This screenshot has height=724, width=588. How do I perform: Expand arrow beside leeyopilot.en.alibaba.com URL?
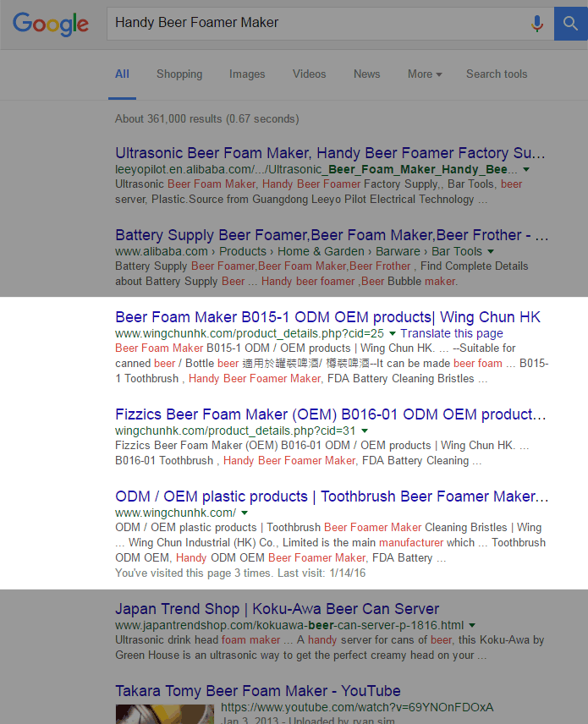526,169
